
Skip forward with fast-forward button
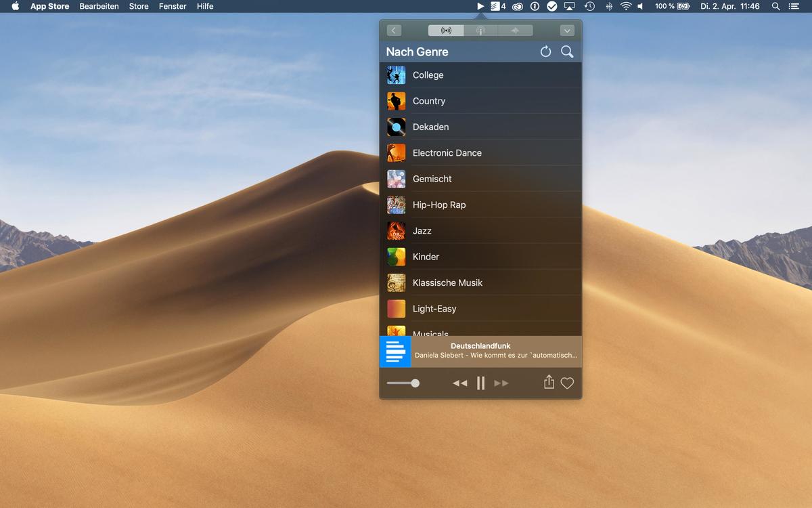tap(501, 383)
